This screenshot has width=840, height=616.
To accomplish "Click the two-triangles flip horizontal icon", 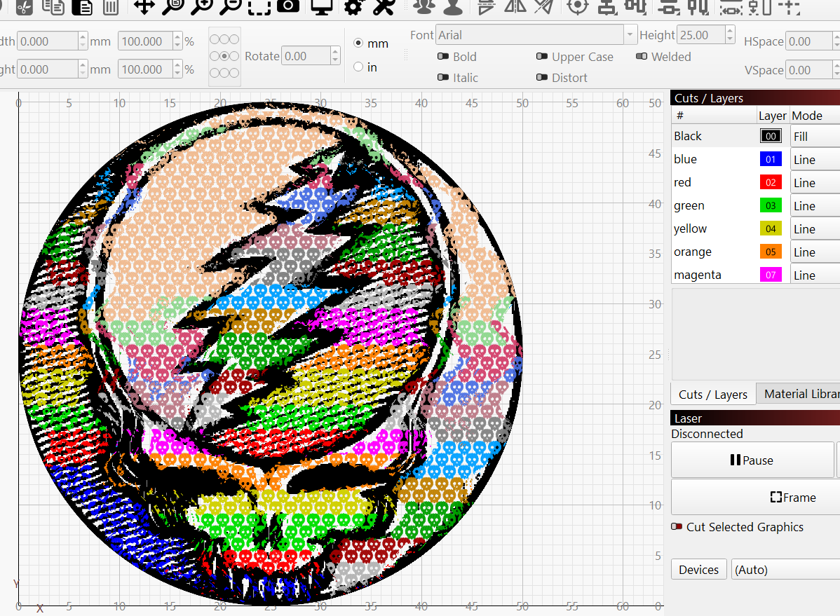I will 515,7.
